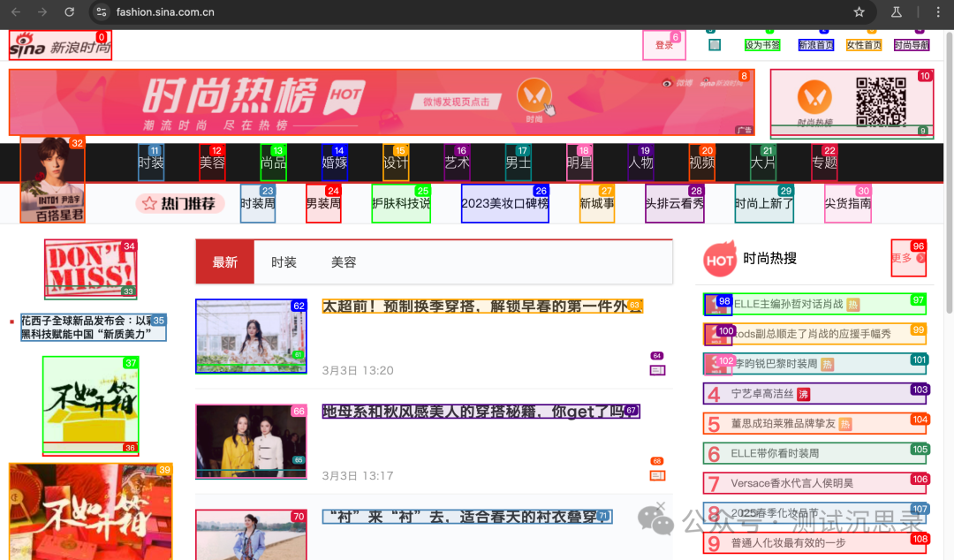The width and height of the screenshot is (954, 560).
Task: Open the 2023美妆口碑榜 link
Action: 505,203
